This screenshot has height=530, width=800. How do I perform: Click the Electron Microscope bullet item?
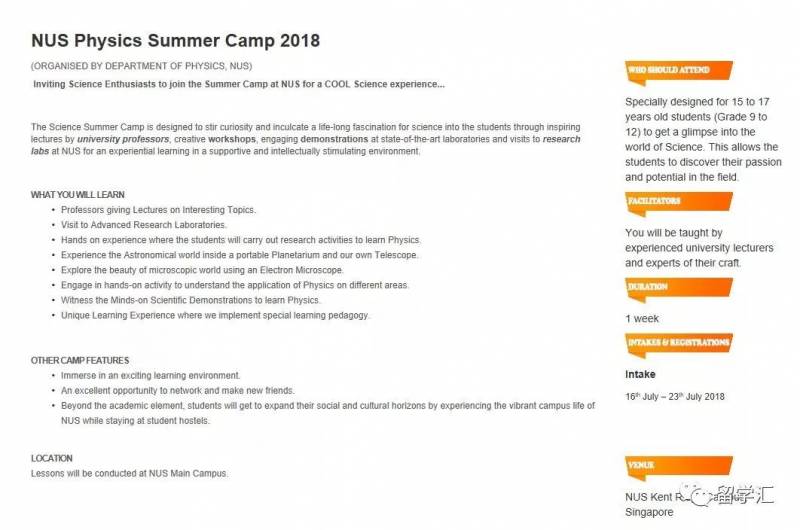[x=201, y=270]
